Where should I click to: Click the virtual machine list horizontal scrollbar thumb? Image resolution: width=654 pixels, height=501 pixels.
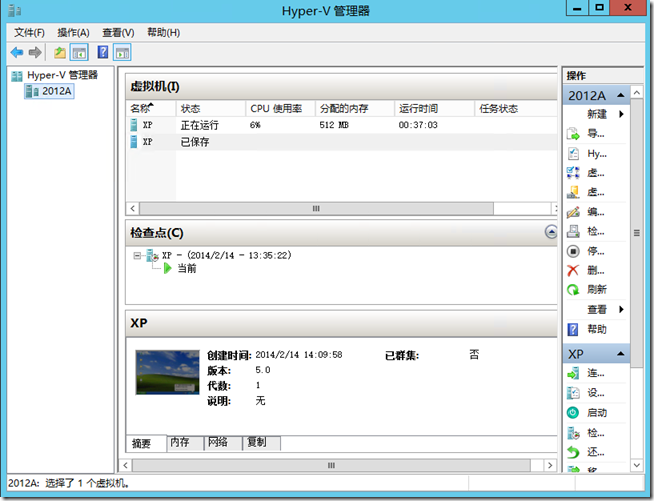coord(316,208)
